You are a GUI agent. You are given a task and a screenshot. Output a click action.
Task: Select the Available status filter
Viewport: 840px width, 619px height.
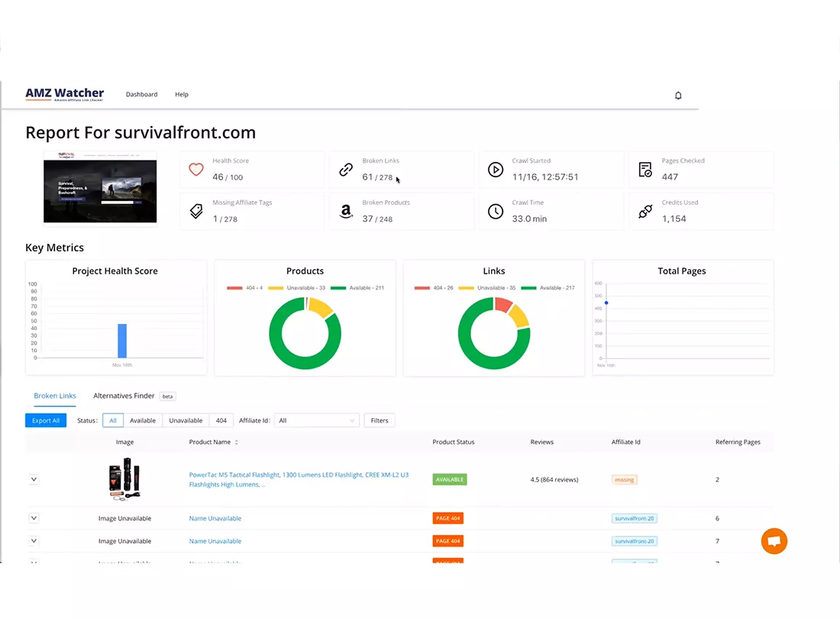[x=143, y=421]
